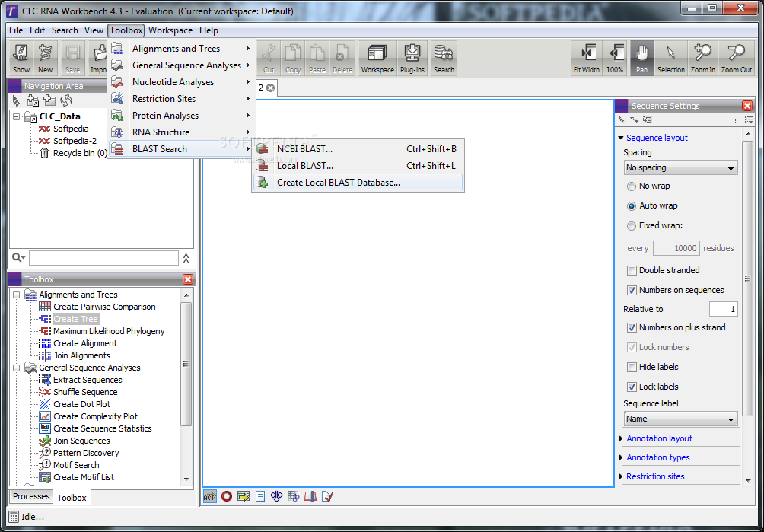This screenshot has width=764, height=532.
Task: Open the Workspace toolbar icon
Action: 377,58
